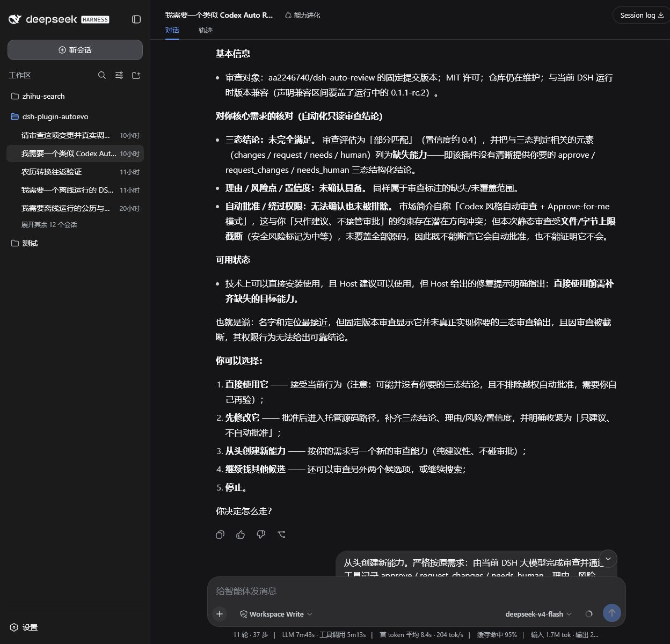Start a new conversation with 新会话

(75, 50)
